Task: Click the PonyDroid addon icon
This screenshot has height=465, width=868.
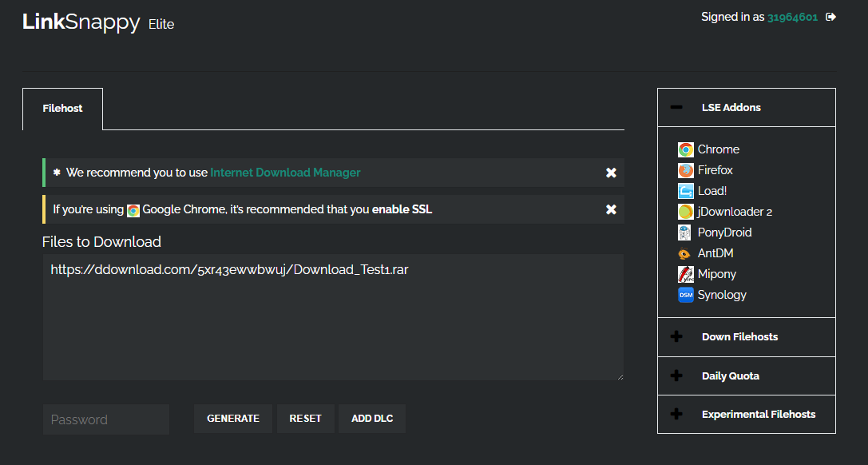Action: 685,232
